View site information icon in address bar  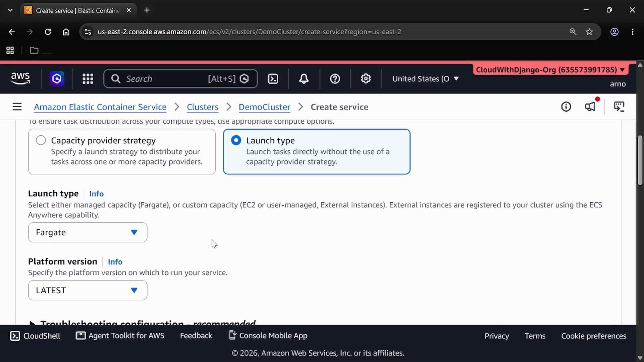[88, 32]
